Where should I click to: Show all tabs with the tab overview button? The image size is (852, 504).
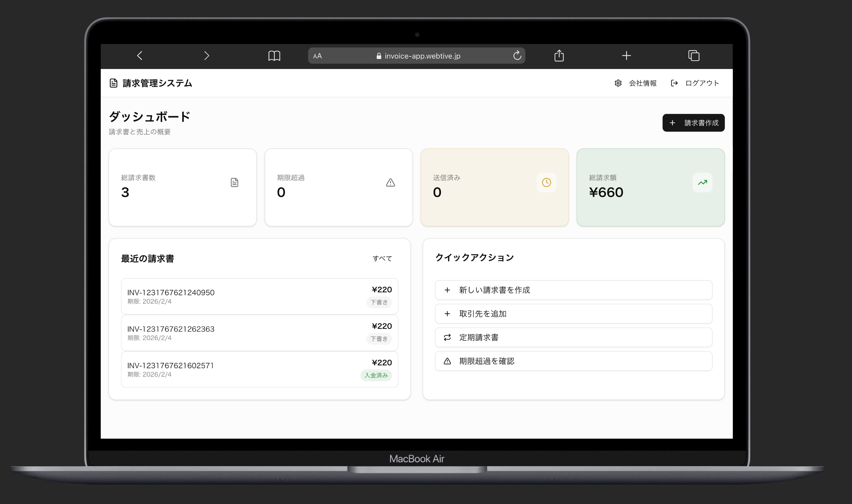pyautogui.click(x=694, y=55)
